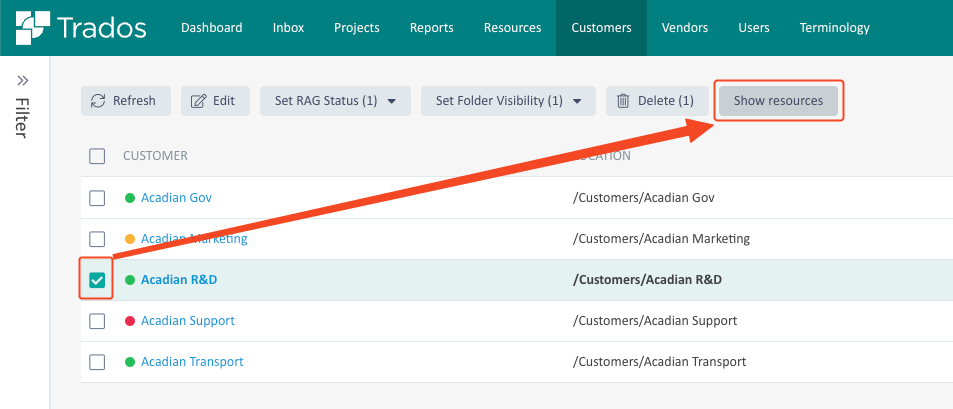Click Show resources button
The image size is (953, 409).
(778, 101)
